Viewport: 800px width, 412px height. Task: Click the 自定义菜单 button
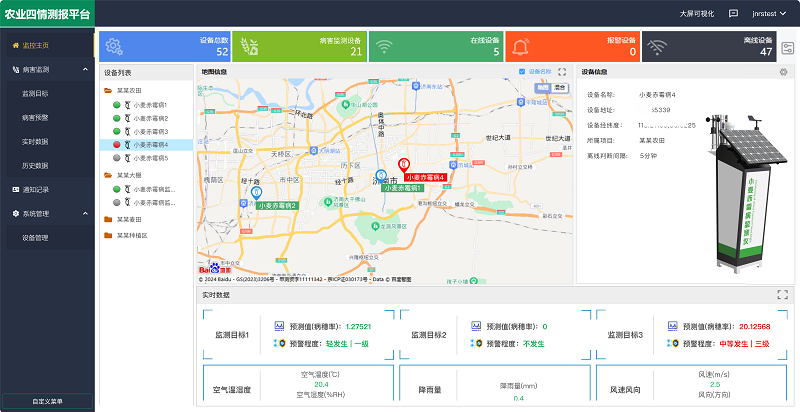[x=47, y=401]
